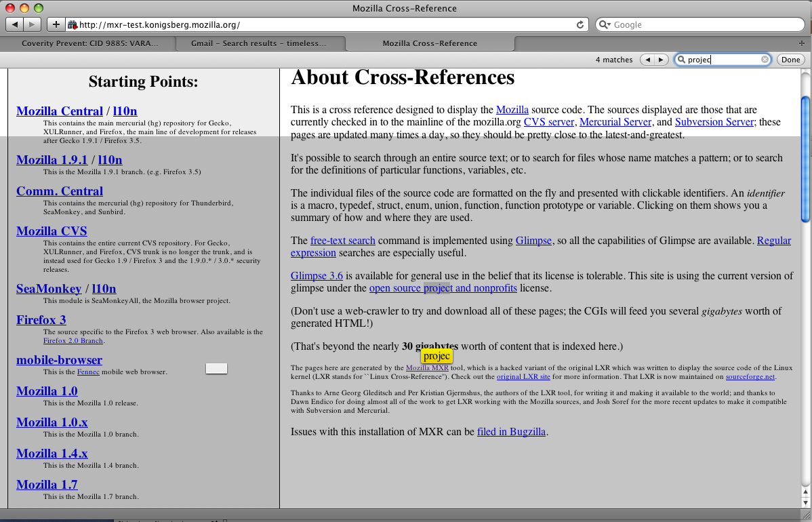Click the bold 30 gigabytes text

pyautogui.click(x=430, y=346)
